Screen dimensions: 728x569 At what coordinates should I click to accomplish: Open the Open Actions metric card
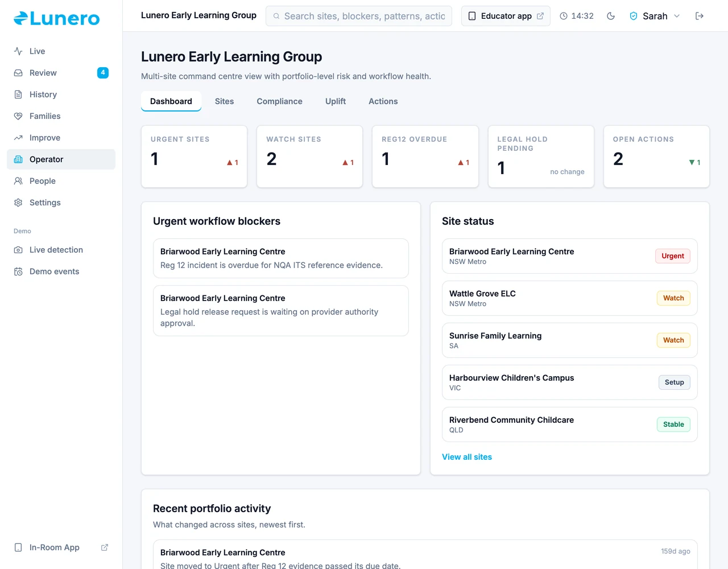pyautogui.click(x=656, y=156)
